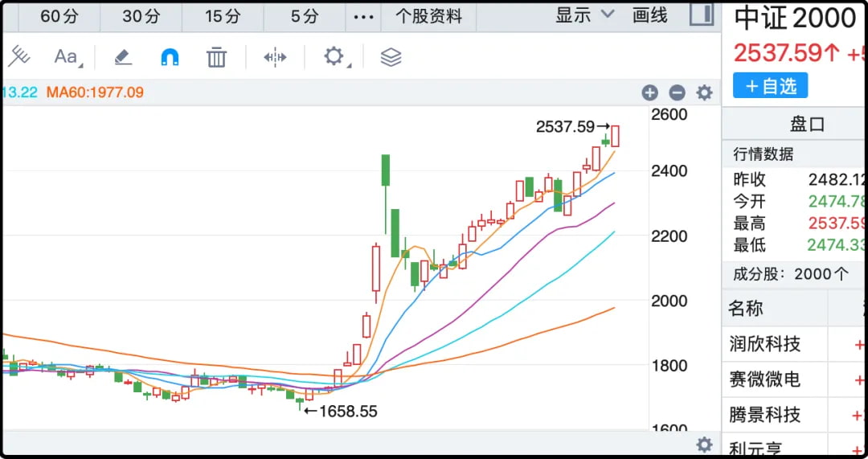Screen dimensions: 868x459
Task: Toggle the right sidebar panel icon
Action: (x=702, y=14)
